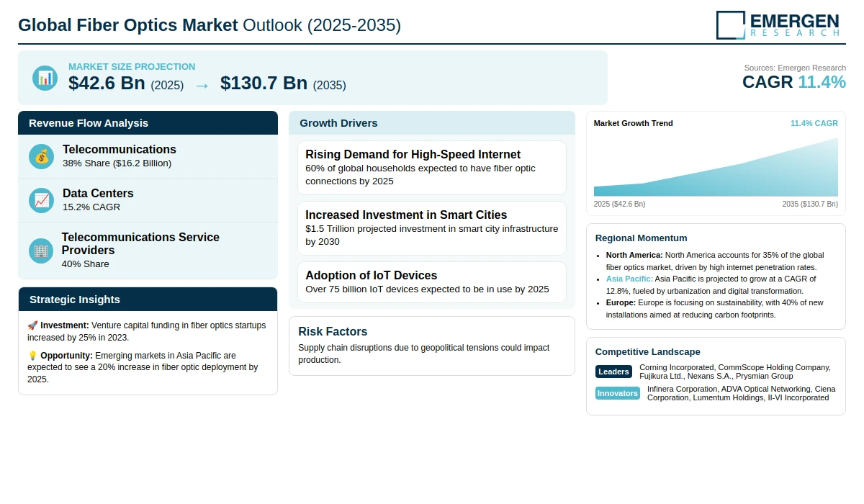Click the Emergen Research logo
Viewport: 864px width, 504px height.
pyautogui.click(x=780, y=24)
